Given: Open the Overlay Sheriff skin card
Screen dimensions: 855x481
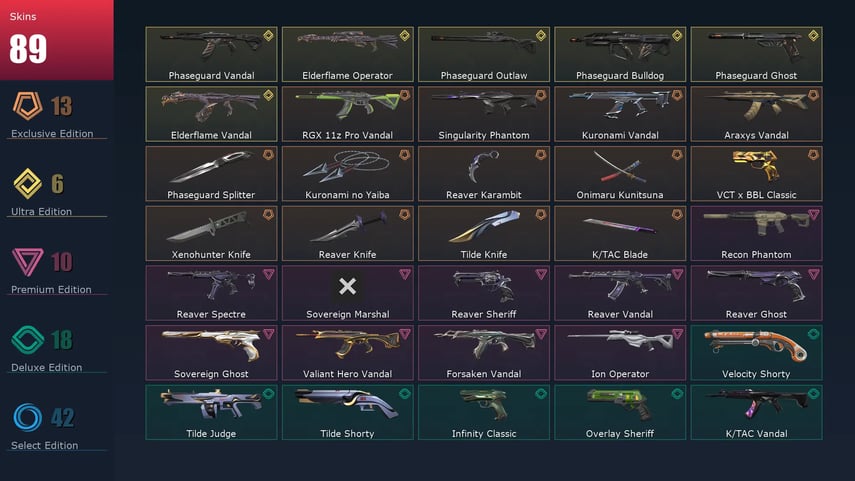Looking at the screenshot, I should (x=620, y=412).
